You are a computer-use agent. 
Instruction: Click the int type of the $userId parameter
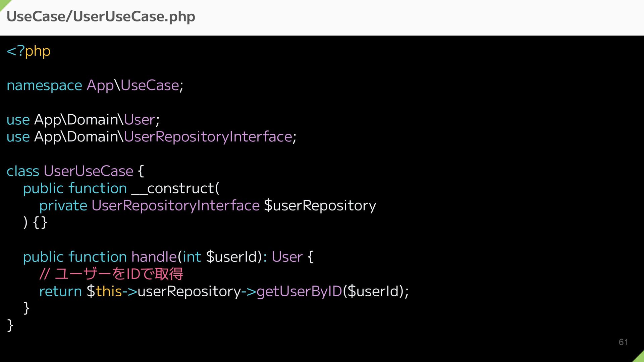pyautogui.click(x=192, y=257)
